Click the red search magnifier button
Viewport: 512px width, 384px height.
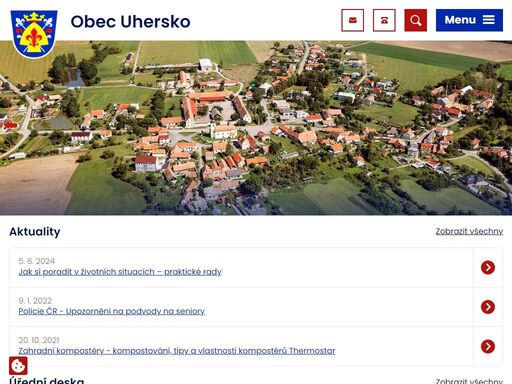tap(416, 20)
